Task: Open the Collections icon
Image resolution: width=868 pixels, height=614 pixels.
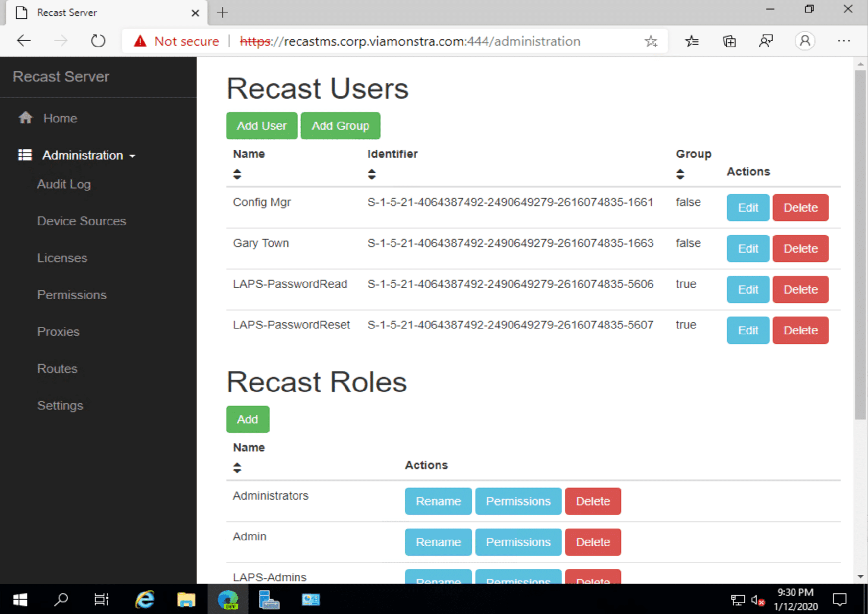Action: [x=729, y=41]
